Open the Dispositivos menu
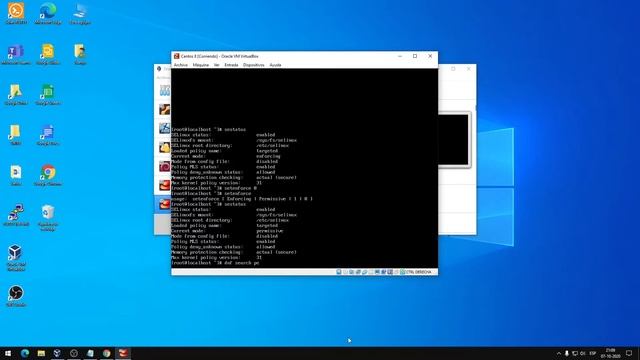Image resolution: width=640 pixels, height=360 pixels. pos(253,65)
